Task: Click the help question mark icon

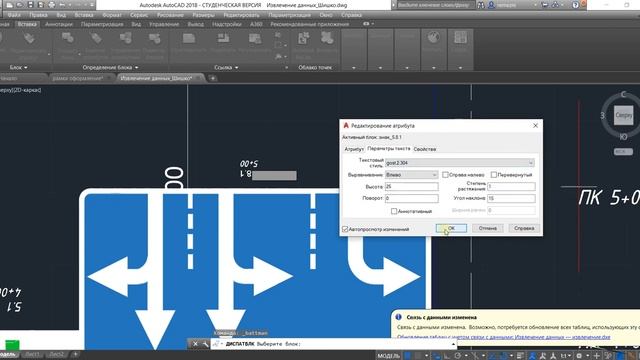Action: tap(576, 5)
